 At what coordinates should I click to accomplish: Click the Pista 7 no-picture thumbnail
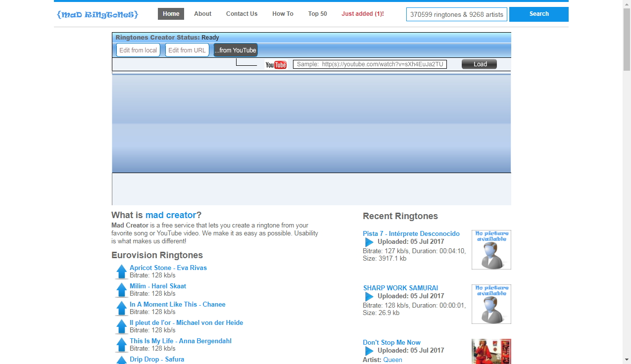coord(491,250)
